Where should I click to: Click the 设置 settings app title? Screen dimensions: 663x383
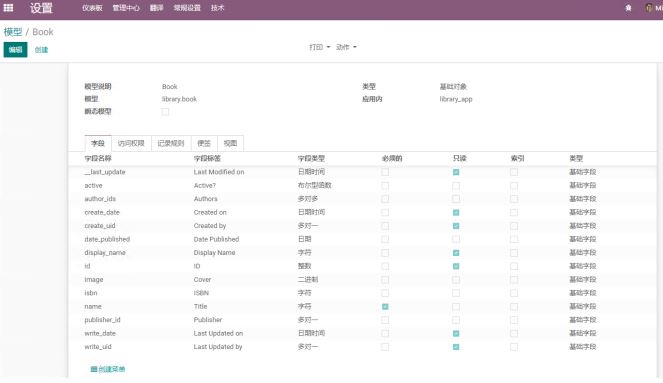coord(41,8)
